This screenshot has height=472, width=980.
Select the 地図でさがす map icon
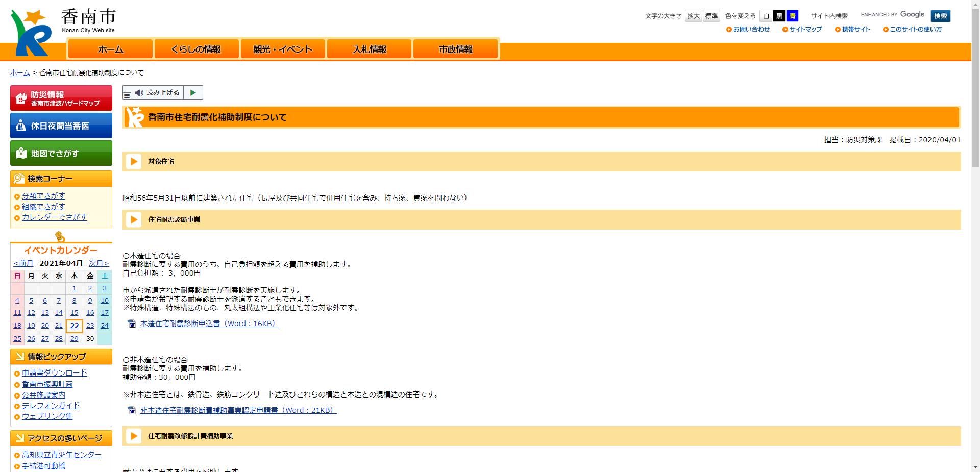click(x=20, y=153)
